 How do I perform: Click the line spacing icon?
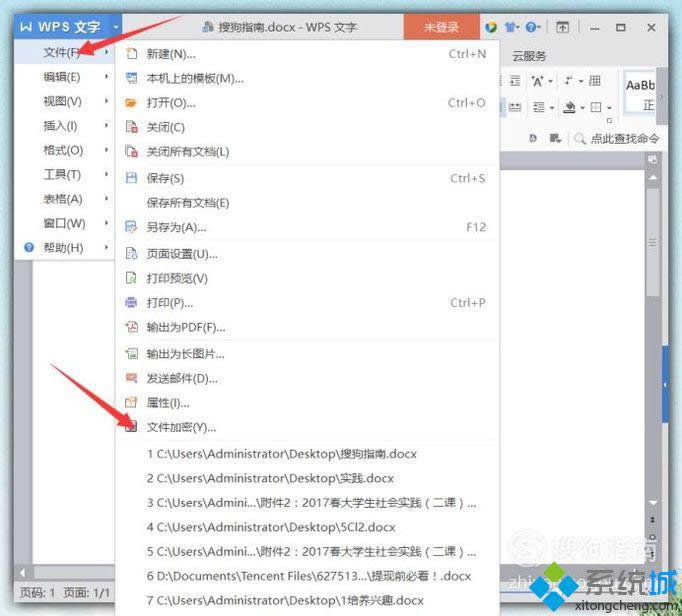538,107
